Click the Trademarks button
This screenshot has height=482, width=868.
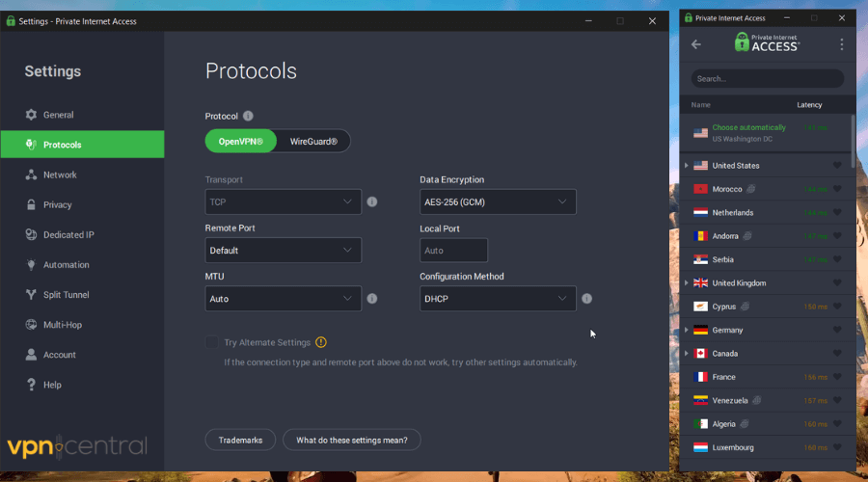point(240,440)
